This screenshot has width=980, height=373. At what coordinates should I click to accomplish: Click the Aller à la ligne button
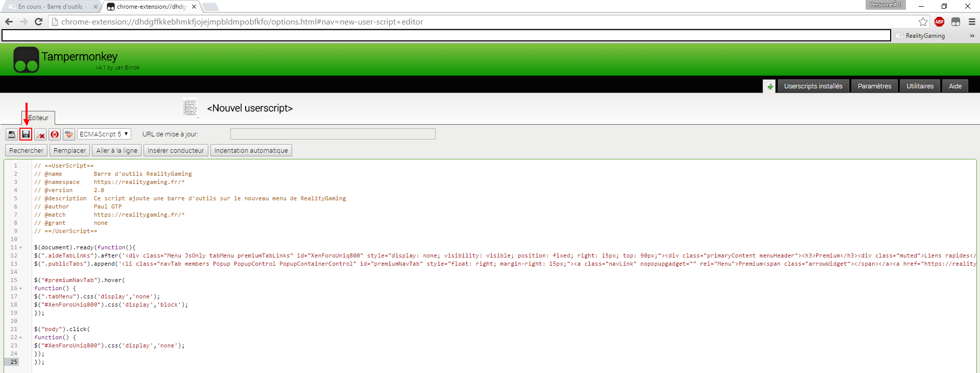(x=117, y=151)
